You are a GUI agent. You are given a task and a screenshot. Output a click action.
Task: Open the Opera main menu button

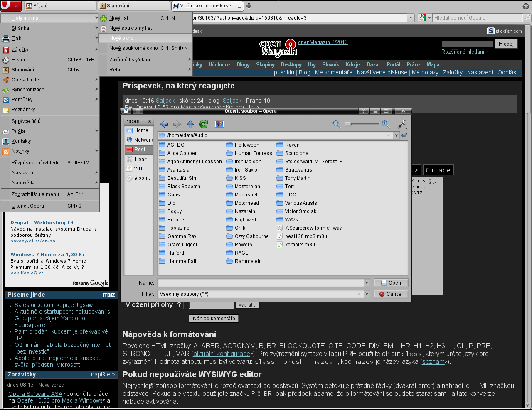[11, 6]
